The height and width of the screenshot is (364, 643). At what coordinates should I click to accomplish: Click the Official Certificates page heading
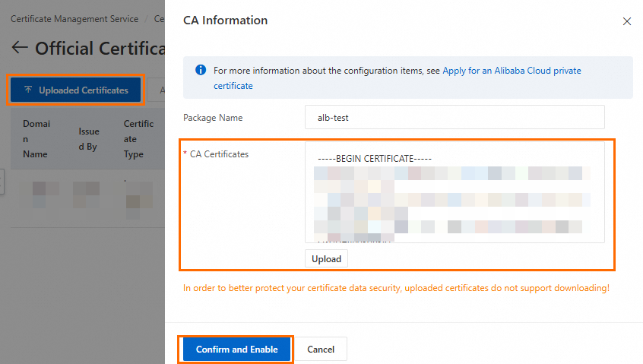pyautogui.click(x=100, y=48)
